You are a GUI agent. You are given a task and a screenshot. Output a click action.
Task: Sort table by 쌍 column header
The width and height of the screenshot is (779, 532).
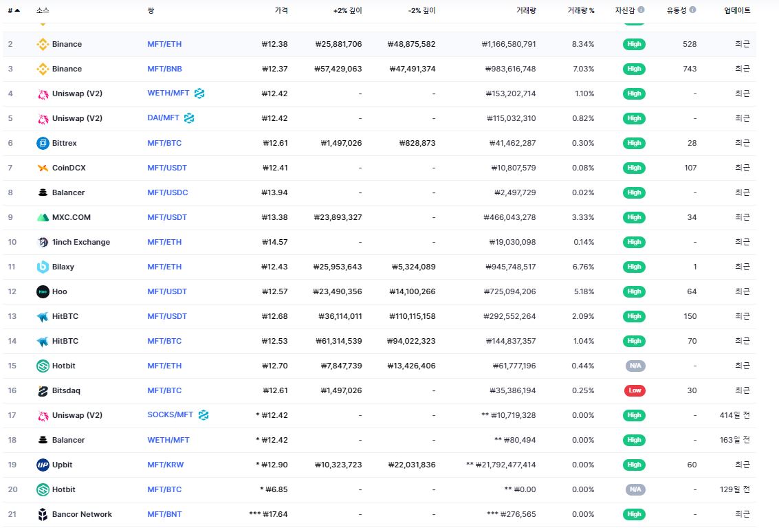(151, 10)
